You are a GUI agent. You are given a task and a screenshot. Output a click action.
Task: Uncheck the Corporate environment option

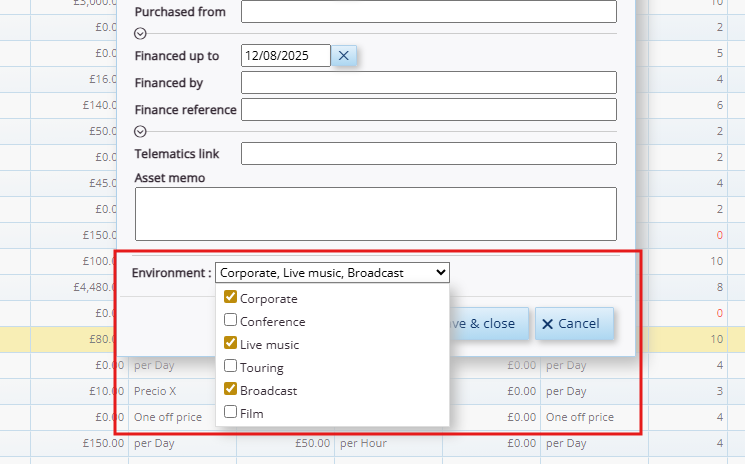[x=230, y=297]
